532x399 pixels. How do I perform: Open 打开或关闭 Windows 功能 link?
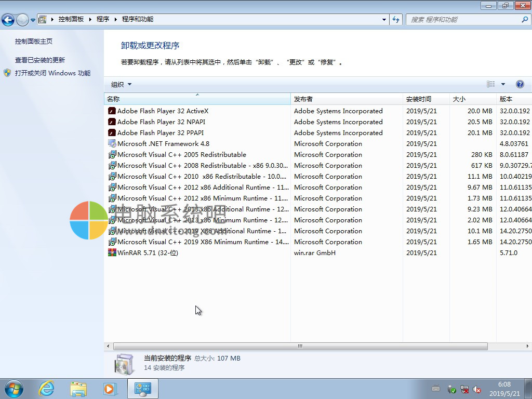click(x=52, y=73)
